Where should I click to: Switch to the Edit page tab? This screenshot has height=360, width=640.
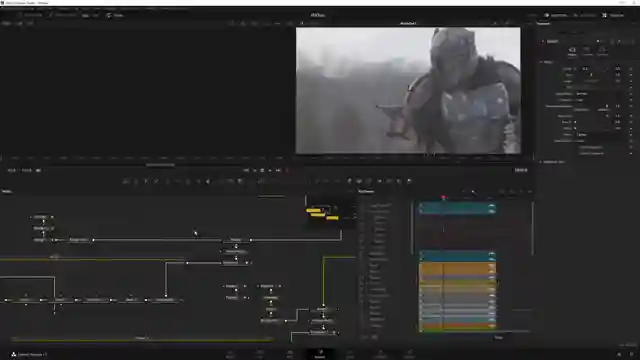tap(289, 354)
